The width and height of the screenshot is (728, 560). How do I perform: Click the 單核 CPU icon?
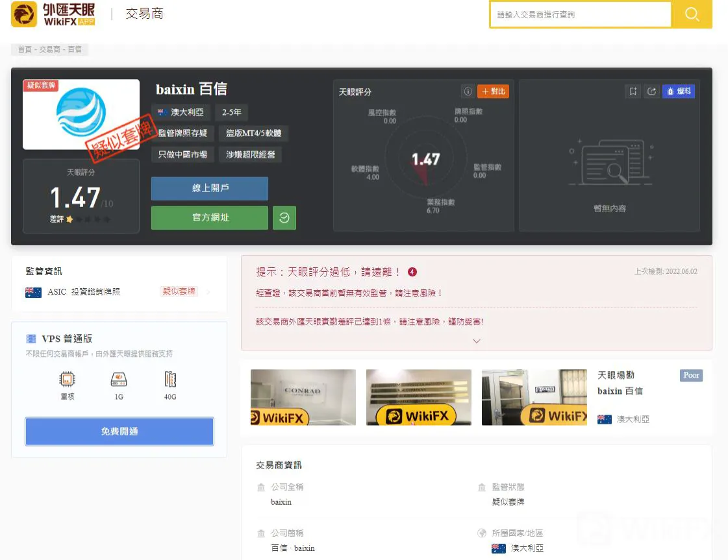pos(68,380)
